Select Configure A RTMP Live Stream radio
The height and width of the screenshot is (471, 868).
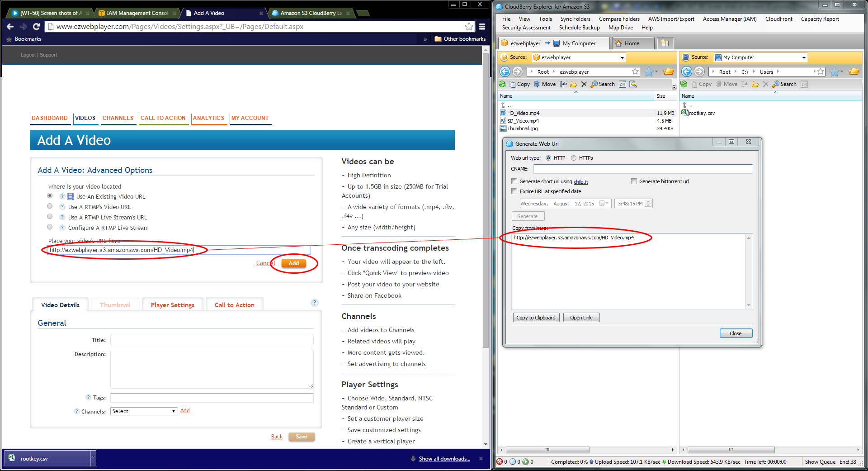pyautogui.click(x=50, y=227)
